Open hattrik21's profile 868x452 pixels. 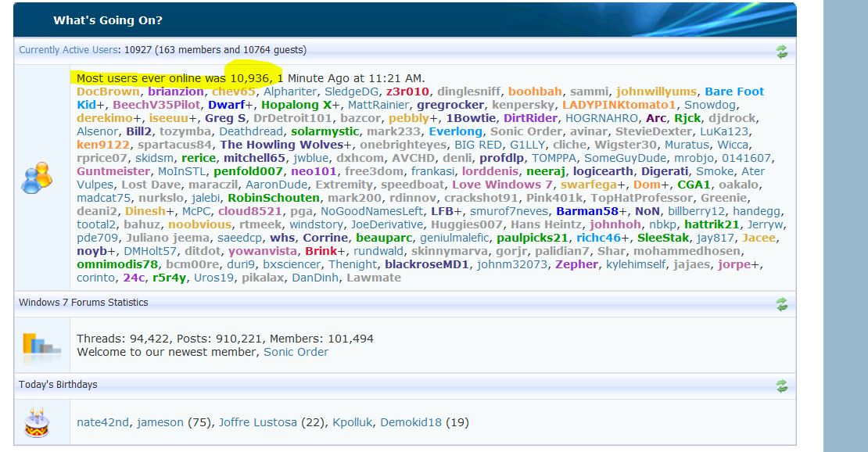712,224
